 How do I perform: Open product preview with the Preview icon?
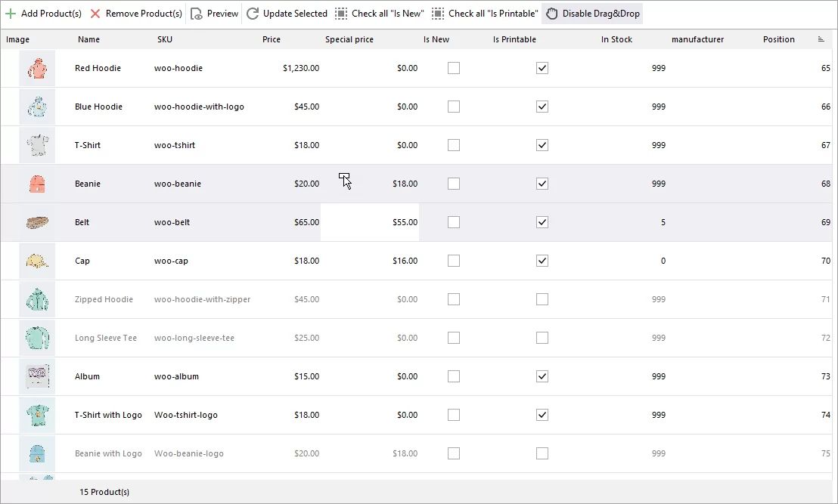point(195,13)
